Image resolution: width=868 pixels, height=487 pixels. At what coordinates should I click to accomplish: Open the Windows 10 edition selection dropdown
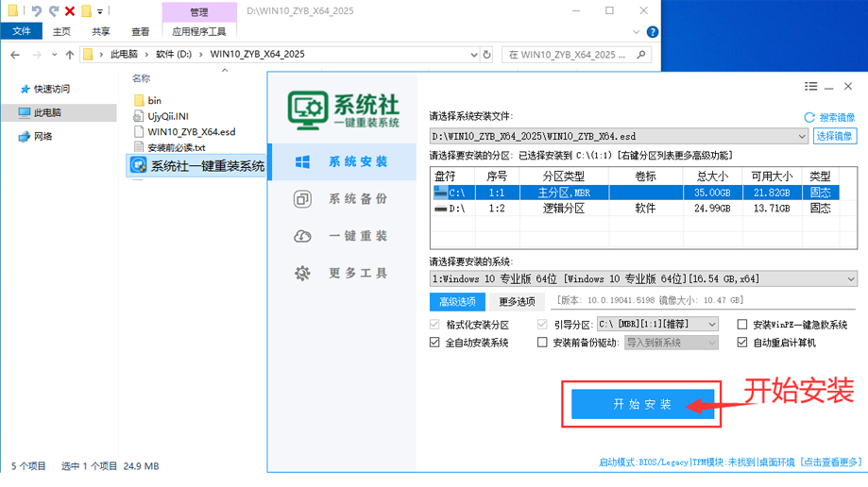[851, 279]
